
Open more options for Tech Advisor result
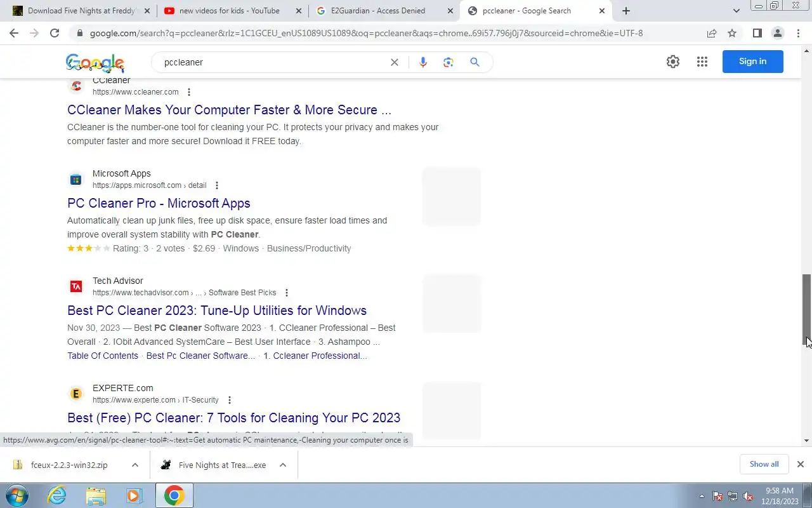286,293
